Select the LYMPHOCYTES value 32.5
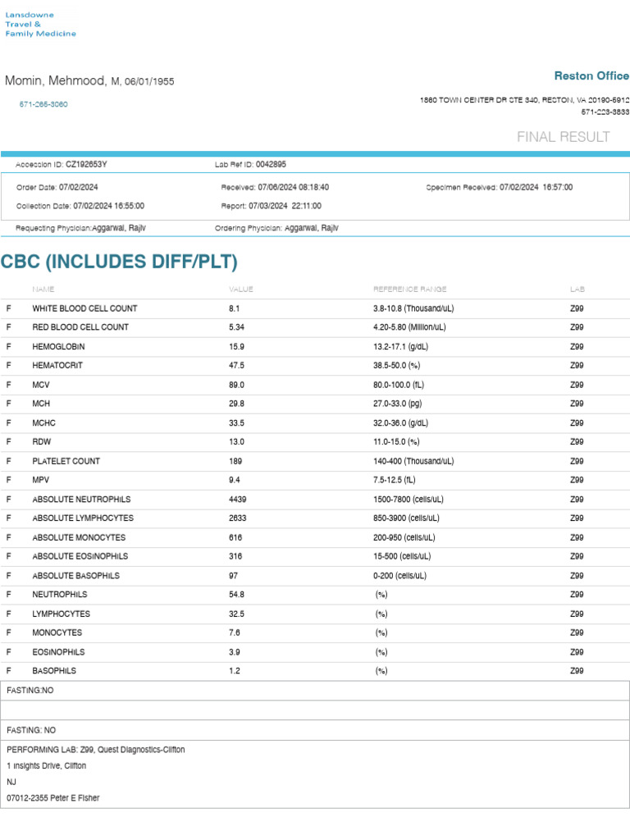 (237, 614)
